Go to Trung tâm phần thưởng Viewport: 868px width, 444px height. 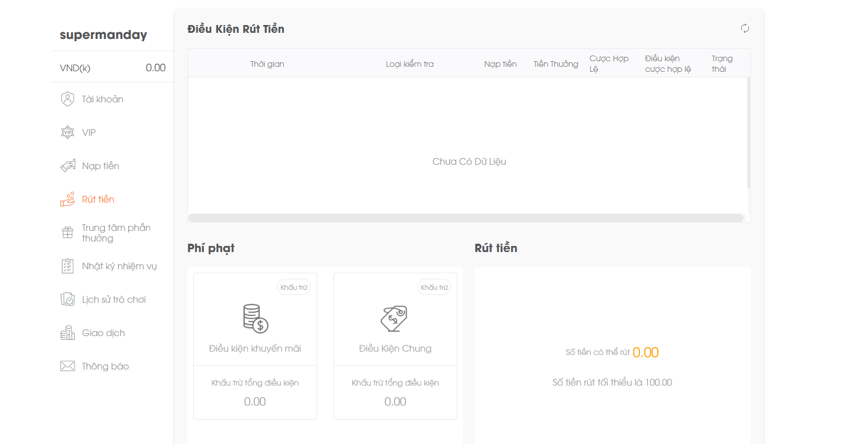click(116, 233)
